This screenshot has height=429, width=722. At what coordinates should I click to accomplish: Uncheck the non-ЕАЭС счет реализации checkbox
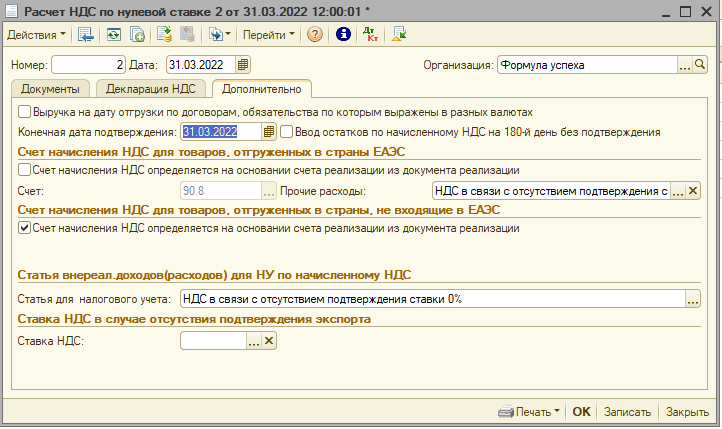[x=25, y=228]
